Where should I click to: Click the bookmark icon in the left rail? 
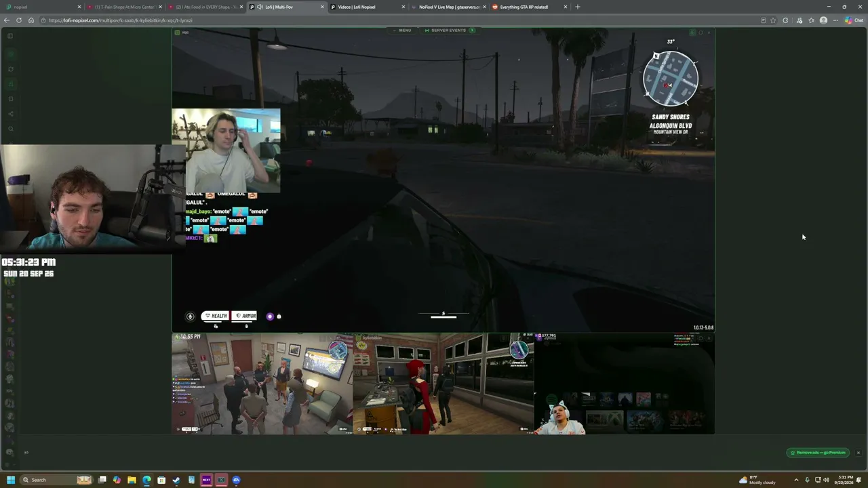10,98
